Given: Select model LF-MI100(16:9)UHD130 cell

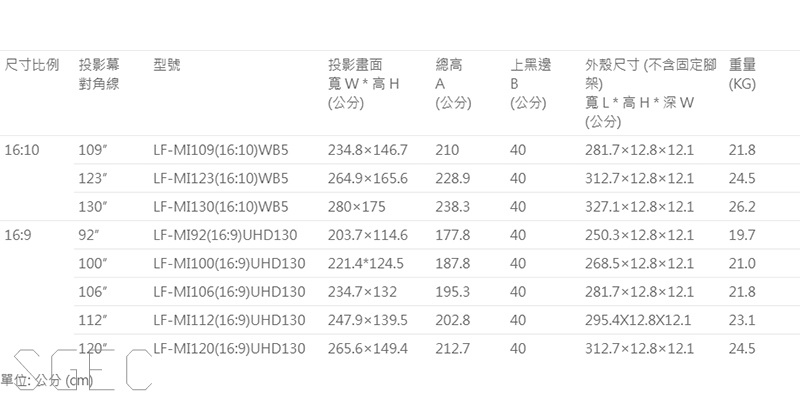Looking at the screenshot, I should coord(229,263).
